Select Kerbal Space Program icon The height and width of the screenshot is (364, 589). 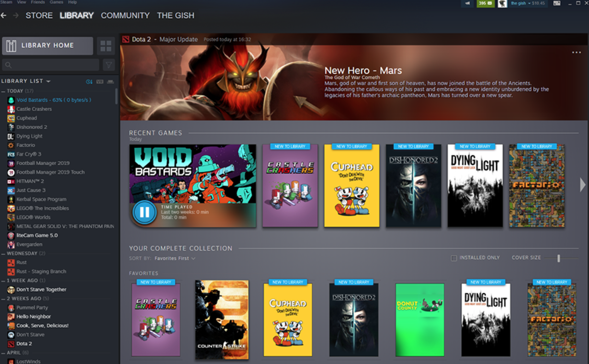click(11, 199)
